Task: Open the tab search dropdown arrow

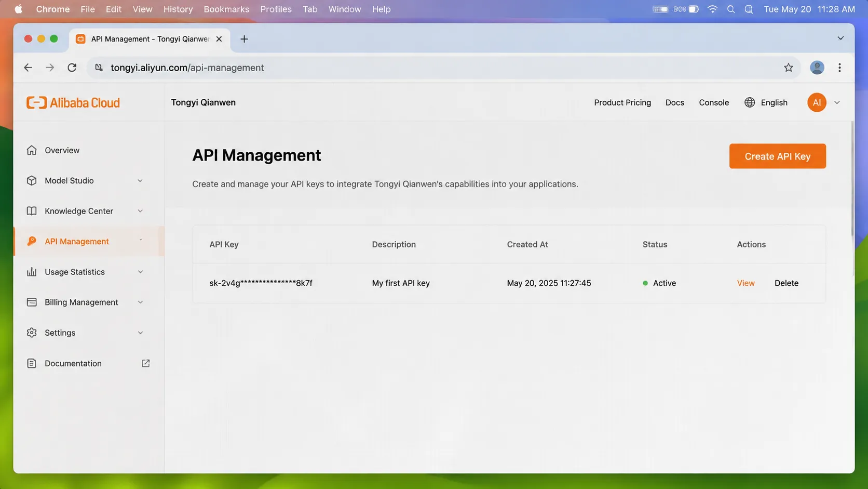Action: point(840,38)
